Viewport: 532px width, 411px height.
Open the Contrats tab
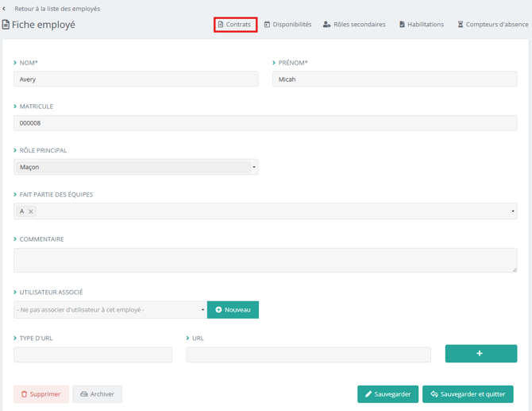[x=235, y=25]
